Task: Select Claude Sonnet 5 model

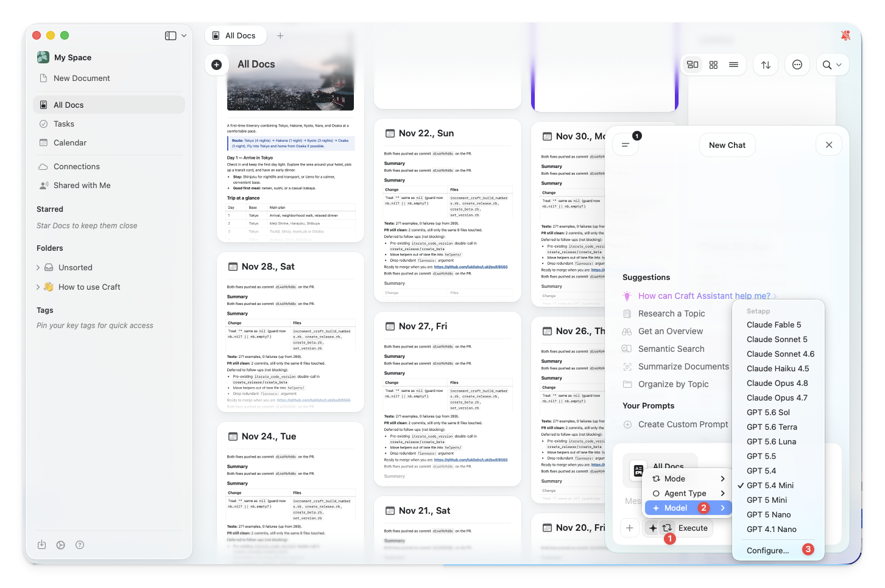Action: point(778,339)
